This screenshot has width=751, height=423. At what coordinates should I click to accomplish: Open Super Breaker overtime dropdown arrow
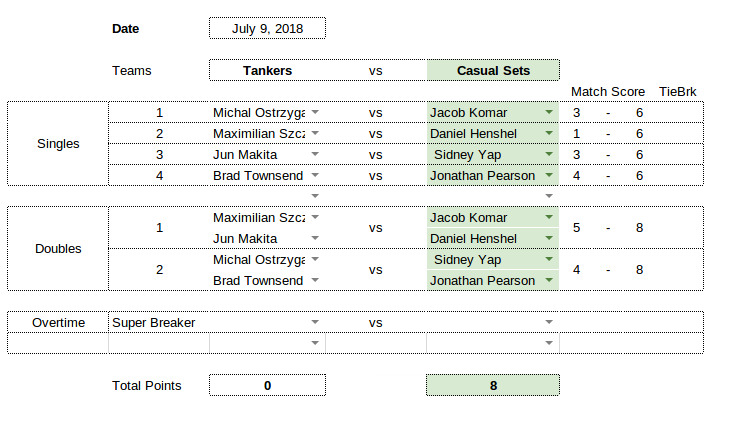tap(315, 322)
